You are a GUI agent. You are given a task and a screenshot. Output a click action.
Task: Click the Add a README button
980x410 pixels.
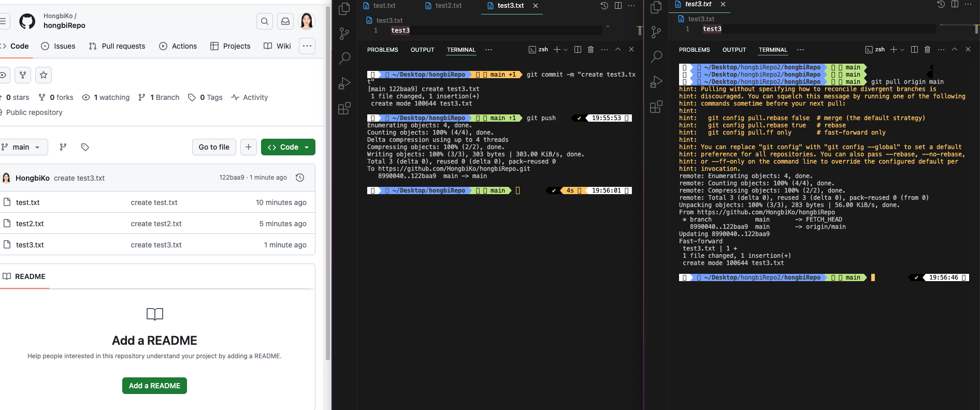(154, 386)
